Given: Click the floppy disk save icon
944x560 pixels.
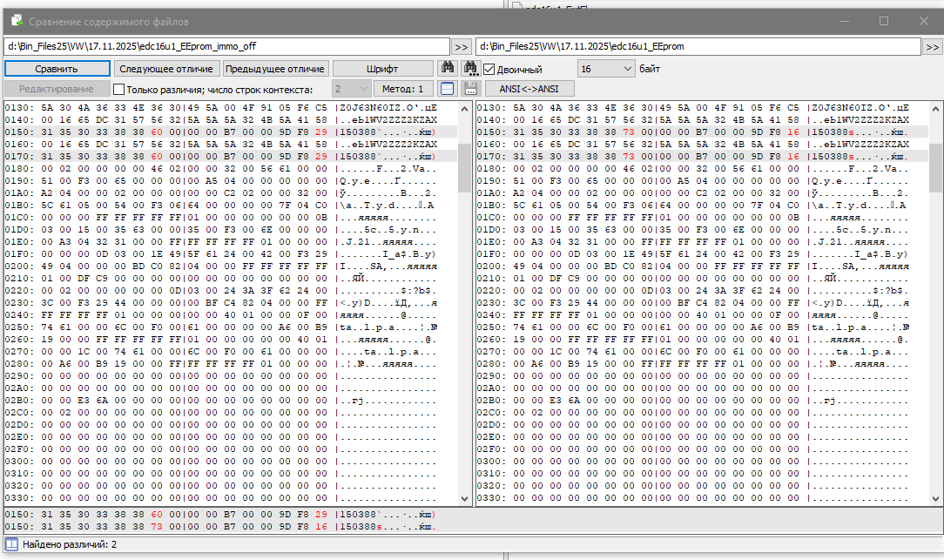Looking at the screenshot, I should click(x=471, y=89).
